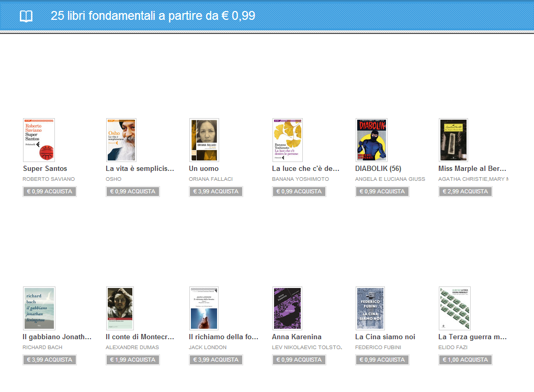Open the DIABOLIK (56) title link
The image size is (534, 392).
tap(378, 168)
